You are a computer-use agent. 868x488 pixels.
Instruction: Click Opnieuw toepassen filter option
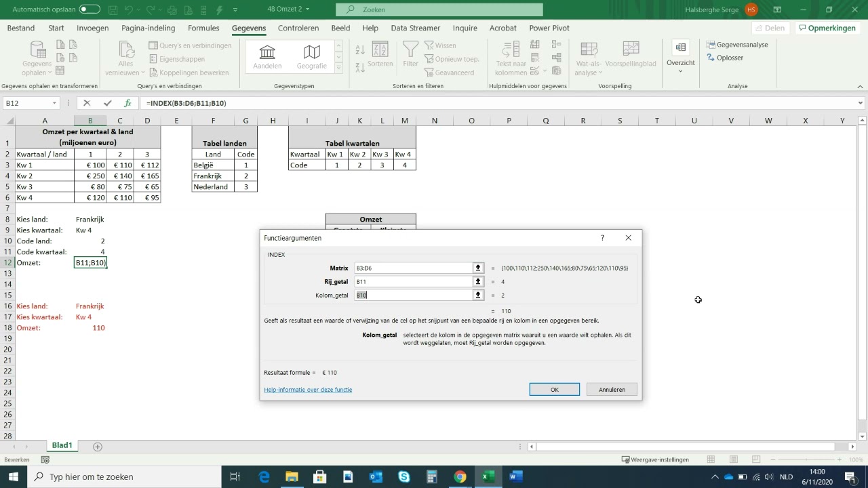[452, 59]
